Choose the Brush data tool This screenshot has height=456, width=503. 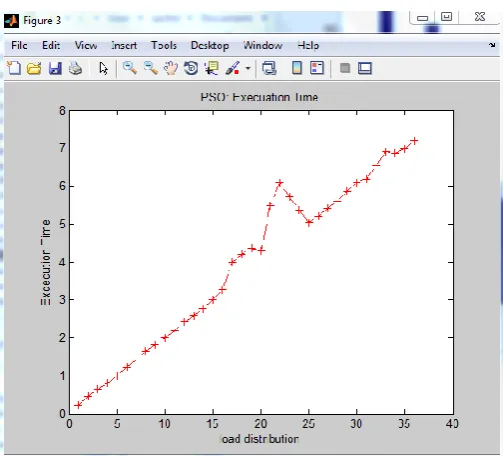(x=232, y=68)
